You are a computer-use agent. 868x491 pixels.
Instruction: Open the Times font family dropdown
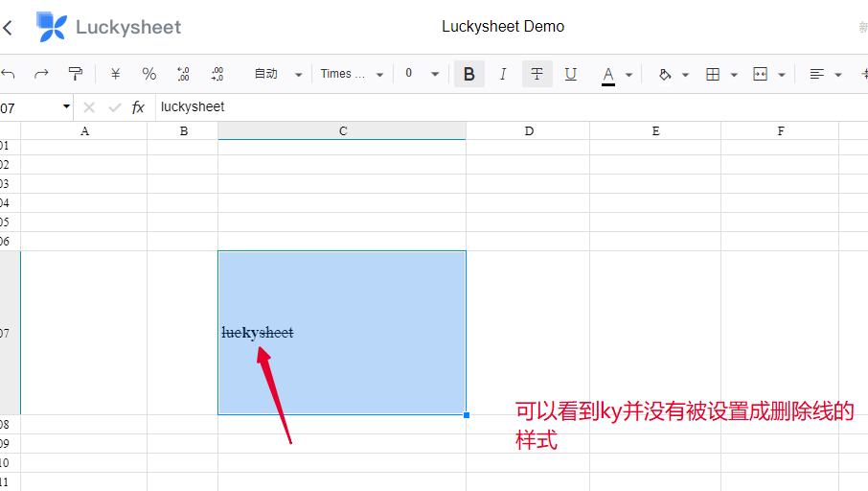[x=352, y=74]
